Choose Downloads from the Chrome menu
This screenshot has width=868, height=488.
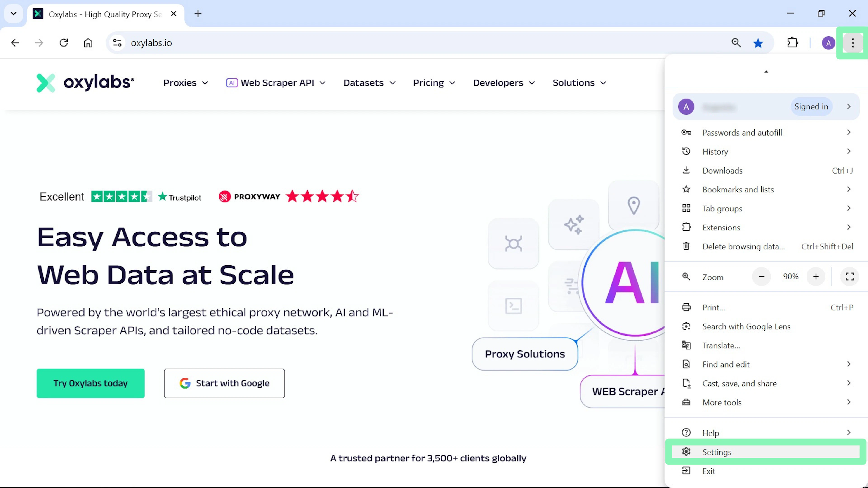click(766, 171)
